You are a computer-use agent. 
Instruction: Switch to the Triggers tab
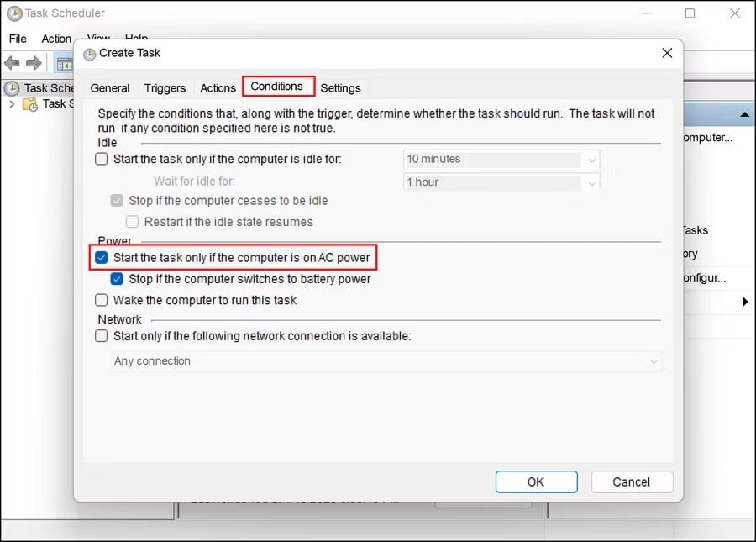click(x=165, y=87)
